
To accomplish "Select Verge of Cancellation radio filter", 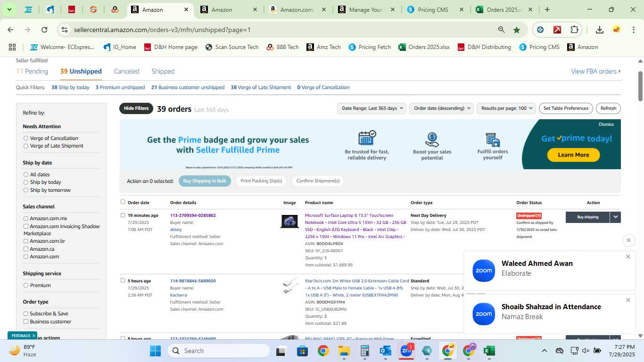I will [26, 138].
